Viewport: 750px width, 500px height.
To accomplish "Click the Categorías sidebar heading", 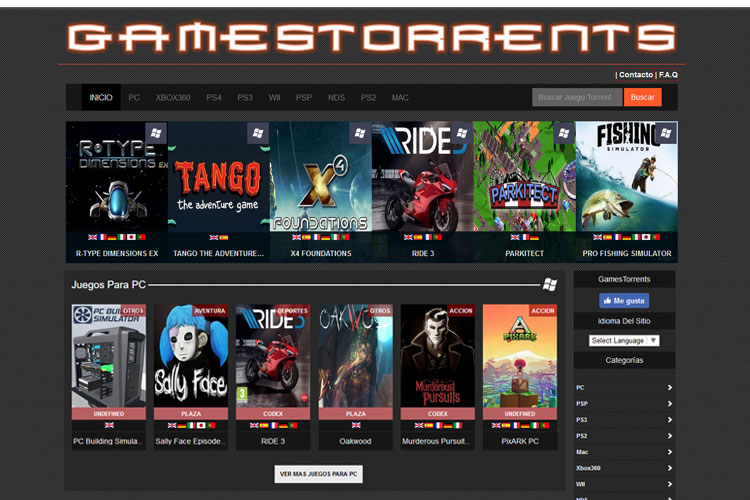I will click(624, 360).
